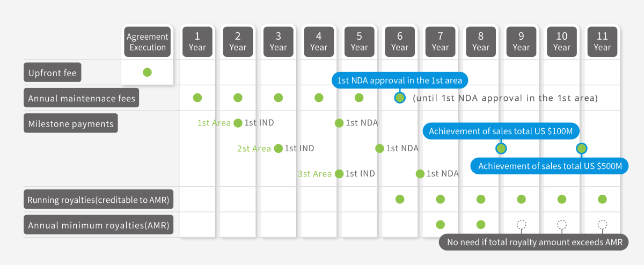Click the Running royalties(creditable to AMR) label
This screenshot has width=644, height=265.
click(x=98, y=200)
